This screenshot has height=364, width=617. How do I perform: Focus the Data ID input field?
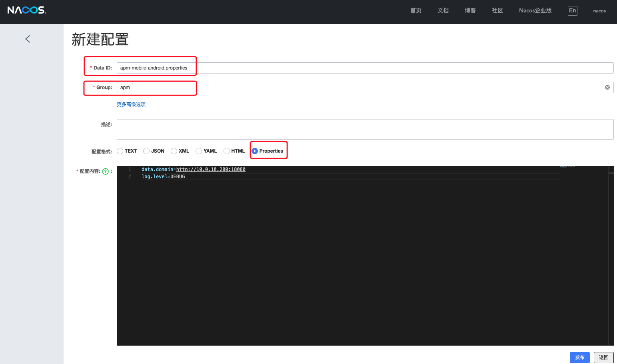pyautogui.click(x=365, y=68)
